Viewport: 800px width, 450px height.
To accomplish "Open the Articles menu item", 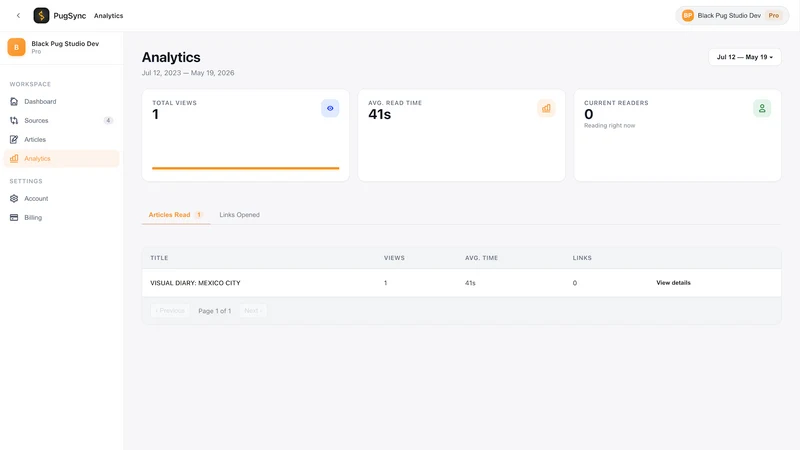I will coord(61,139).
